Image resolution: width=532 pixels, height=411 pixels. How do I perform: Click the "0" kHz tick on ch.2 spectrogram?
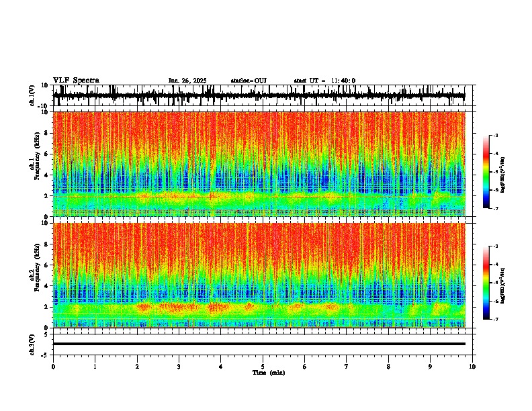[46, 328]
